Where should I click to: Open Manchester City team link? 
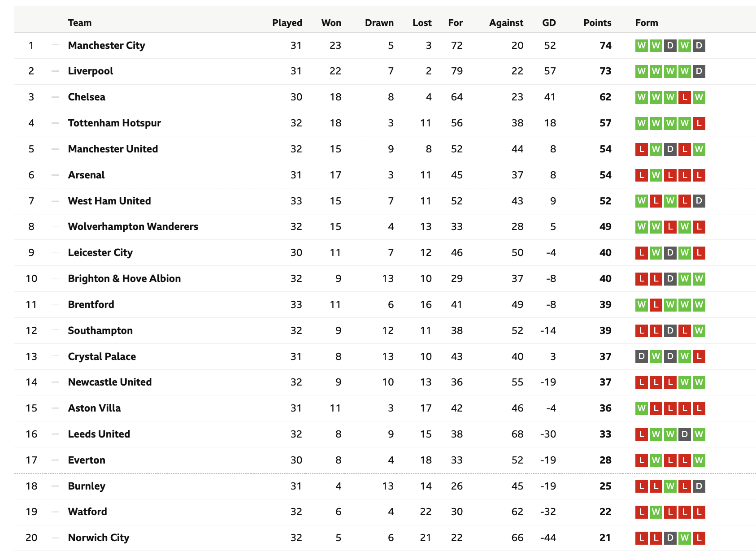pyautogui.click(x=106, y=45)
